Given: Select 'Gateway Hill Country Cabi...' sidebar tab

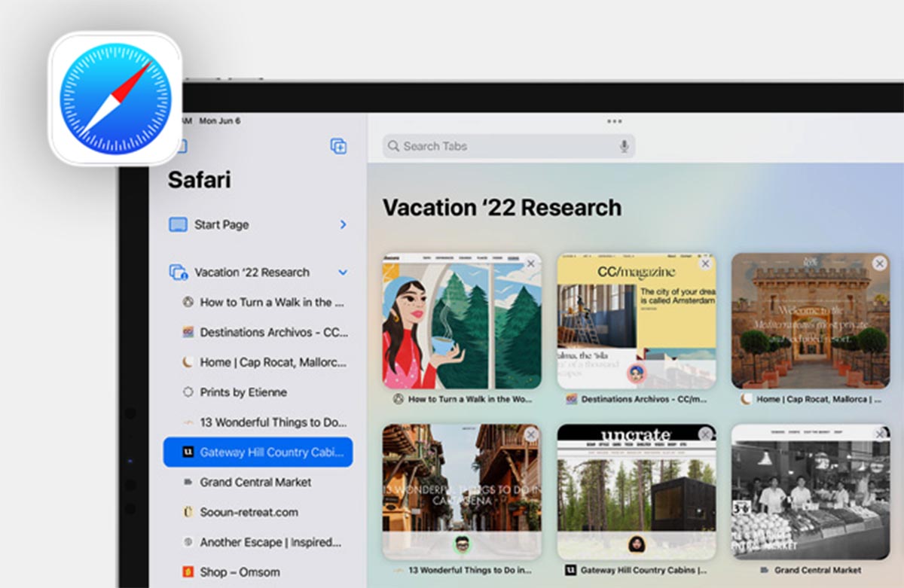Looking at the screenshot, I should pyautogui.click(x=258, y=452).
